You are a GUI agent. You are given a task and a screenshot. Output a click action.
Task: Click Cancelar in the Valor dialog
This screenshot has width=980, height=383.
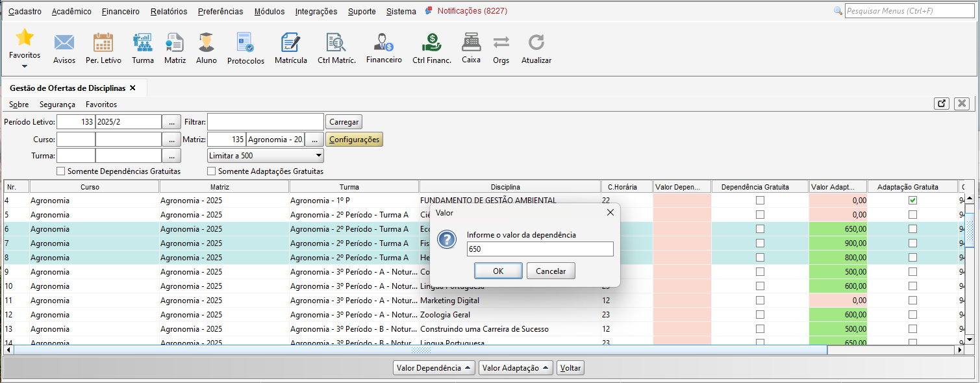tap(551, 271)
